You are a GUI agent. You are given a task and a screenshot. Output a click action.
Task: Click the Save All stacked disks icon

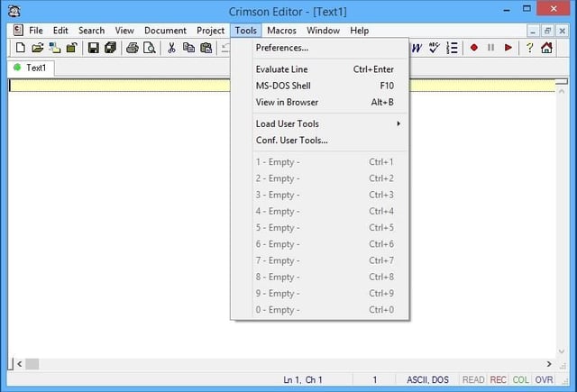tap(110, 48)
